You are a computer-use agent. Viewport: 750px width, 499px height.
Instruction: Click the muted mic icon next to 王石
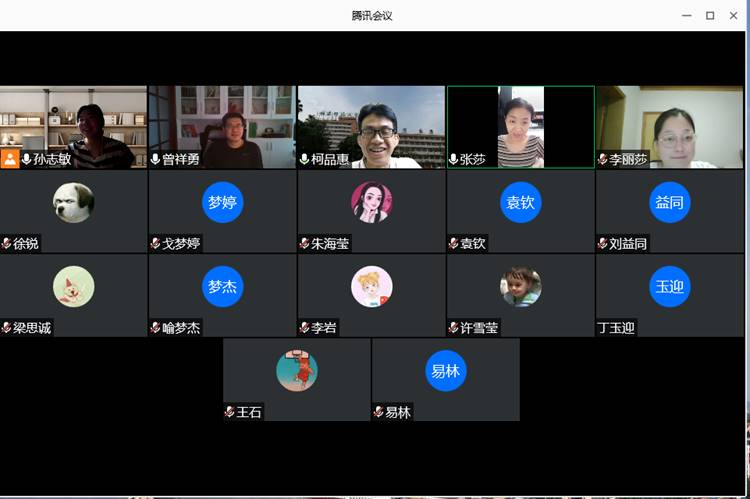pyautogui.click(x=229, y=412)
